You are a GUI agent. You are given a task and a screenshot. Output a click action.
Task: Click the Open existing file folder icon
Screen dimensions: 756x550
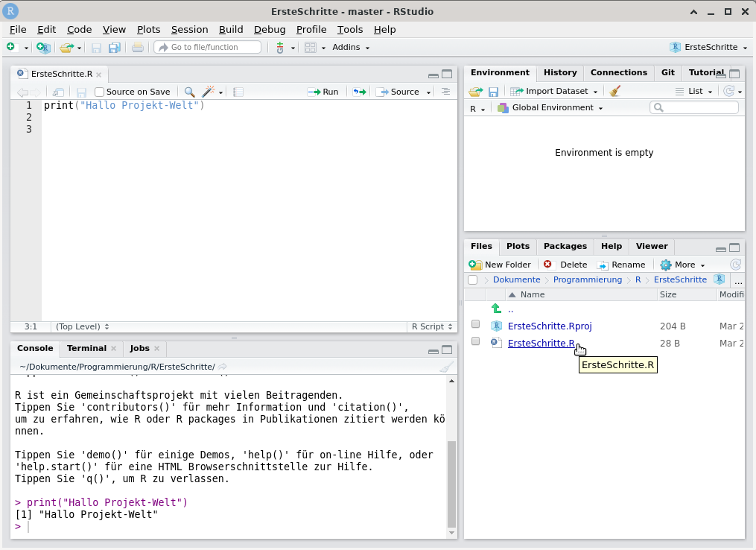coord(66,47)
